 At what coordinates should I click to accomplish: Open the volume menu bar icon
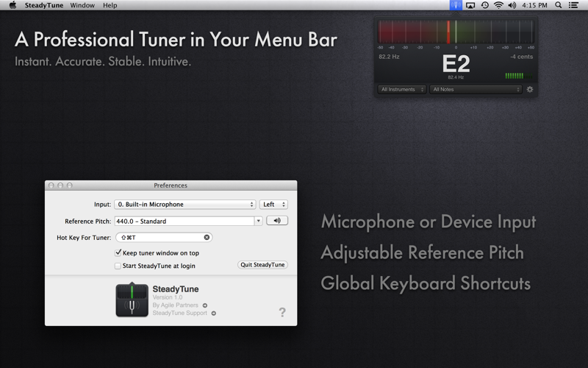[512, 5]
